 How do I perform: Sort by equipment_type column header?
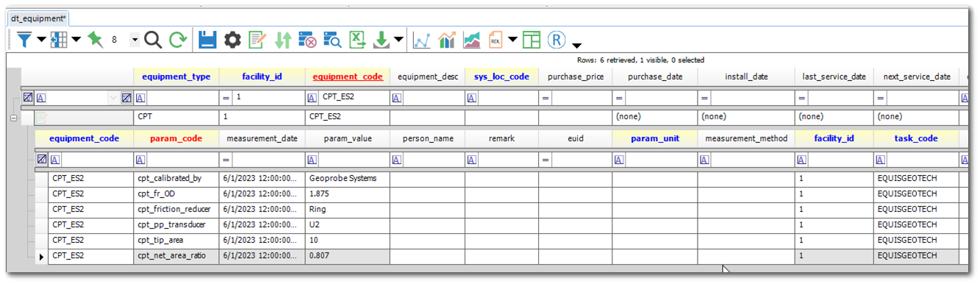(176, 77)
